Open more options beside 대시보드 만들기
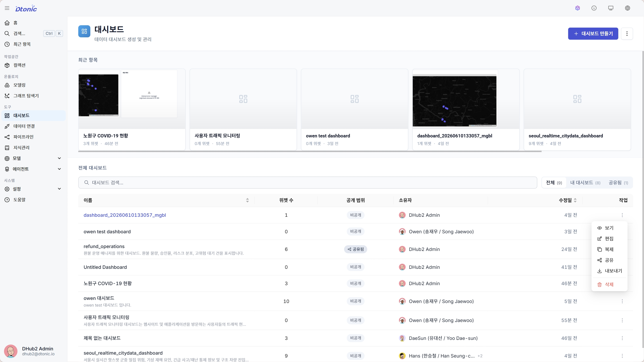This screenshot has width=644, height=362. coord(627,34)
